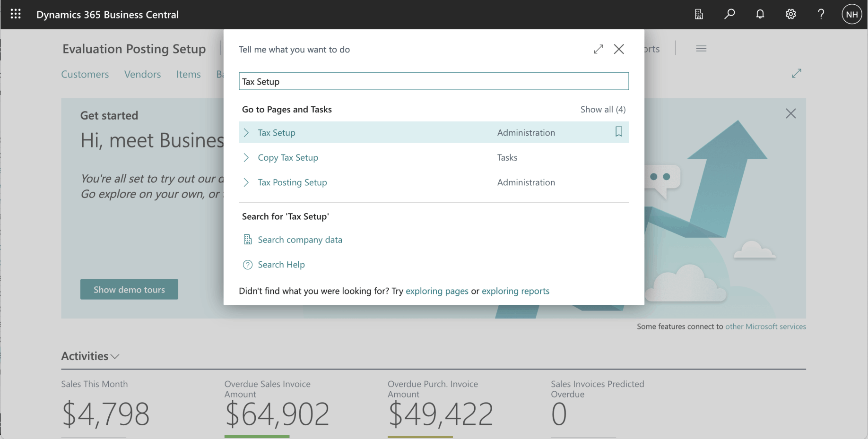Open the magnifier search icon in top bar
The height and width of the screenshot is (439, 868).
click(729, 14)
